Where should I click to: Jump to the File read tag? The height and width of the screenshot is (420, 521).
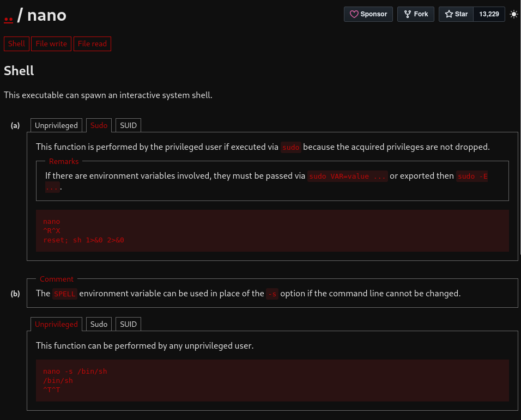(92, 44)
